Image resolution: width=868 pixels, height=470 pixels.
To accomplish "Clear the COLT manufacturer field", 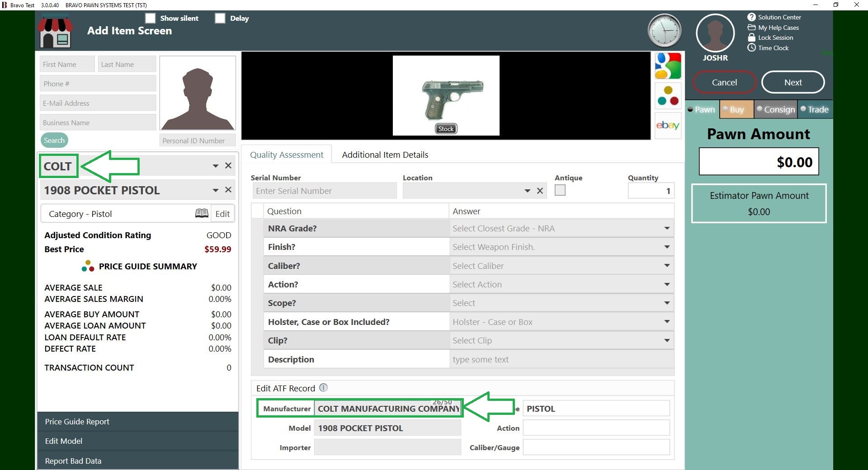I will pos(228,165).
